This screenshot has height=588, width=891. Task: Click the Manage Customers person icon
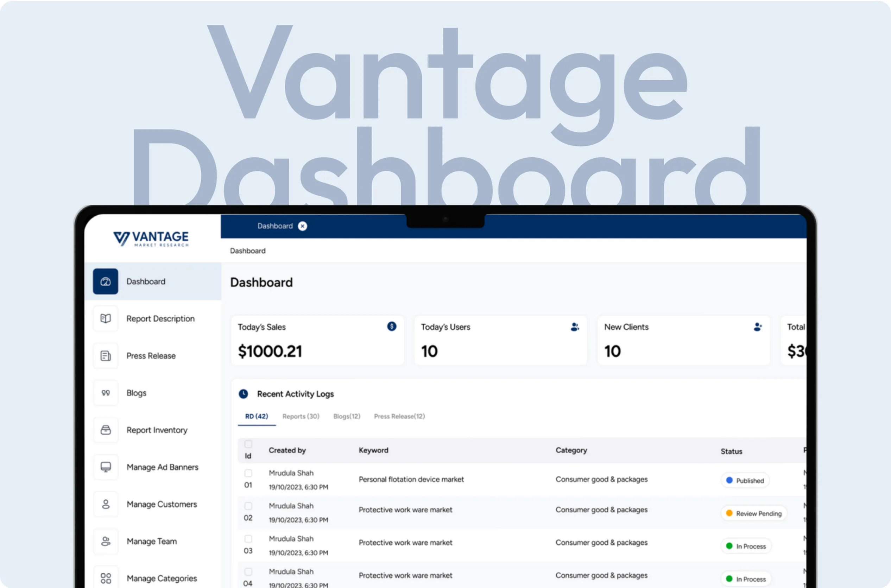tap(105, 504)
